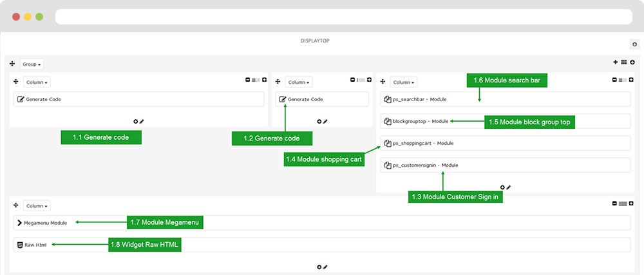Viewport: 644px width, 275px height.
Task: Expand Column dropdown above Megamenu Module
Action: click(x=37, y=205)
